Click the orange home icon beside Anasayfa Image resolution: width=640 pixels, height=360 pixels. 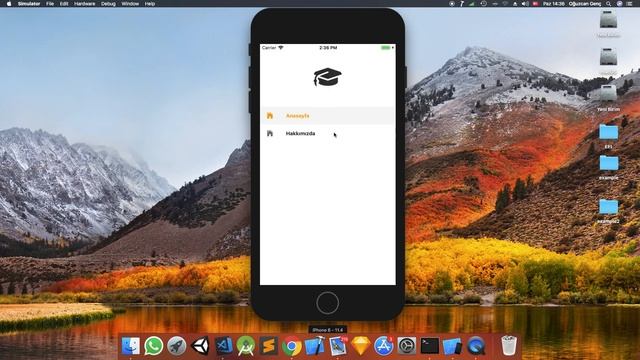pos(270,116)
